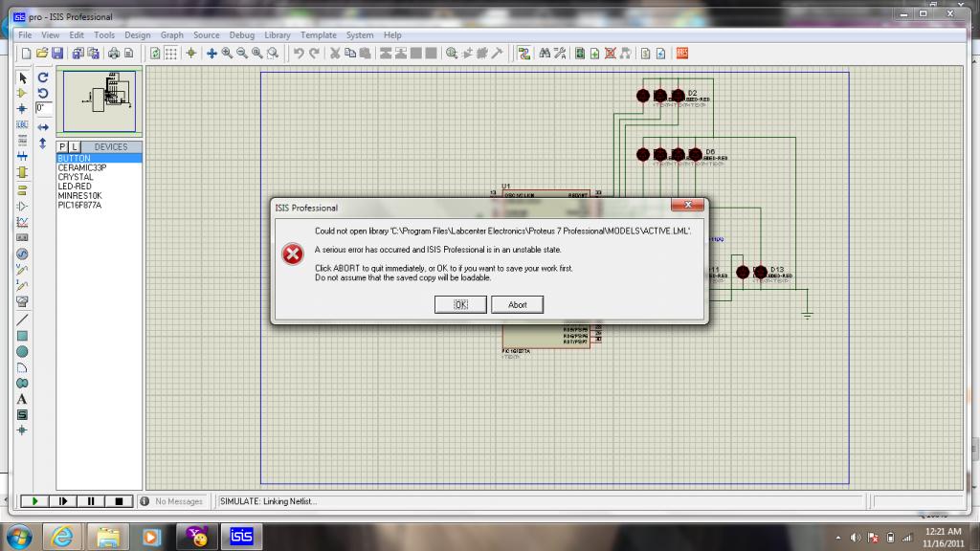This screenshot has height=551, width=980.
Task: Open the Graph menu
Action: point(172,35)
